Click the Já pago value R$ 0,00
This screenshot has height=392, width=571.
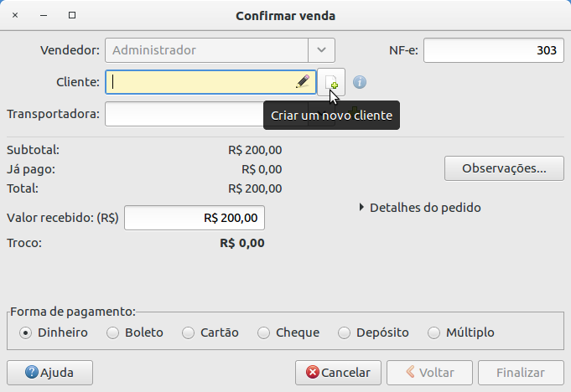coord(262,169)
